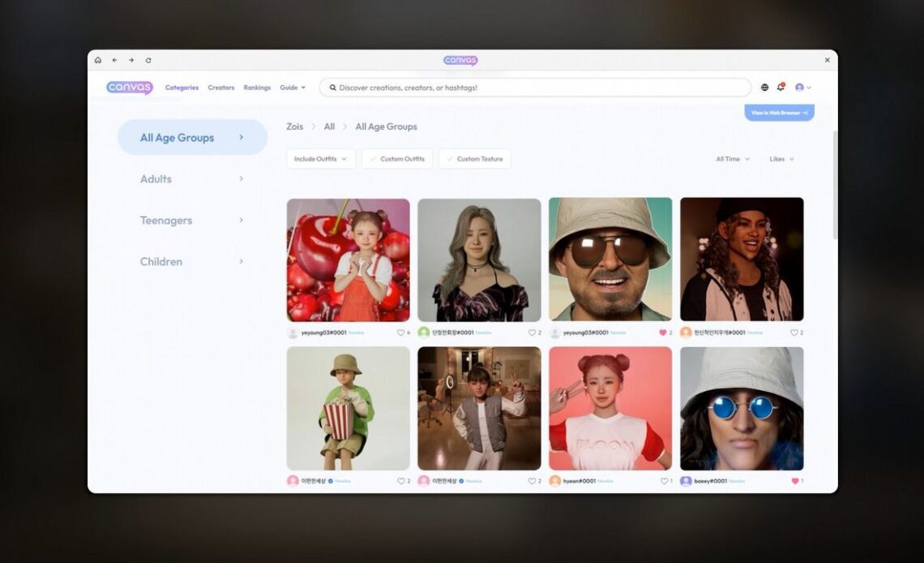Click the refresh page icon
Image resolution: width=924 pixels, height=563 pixels.
coord(148,60)
